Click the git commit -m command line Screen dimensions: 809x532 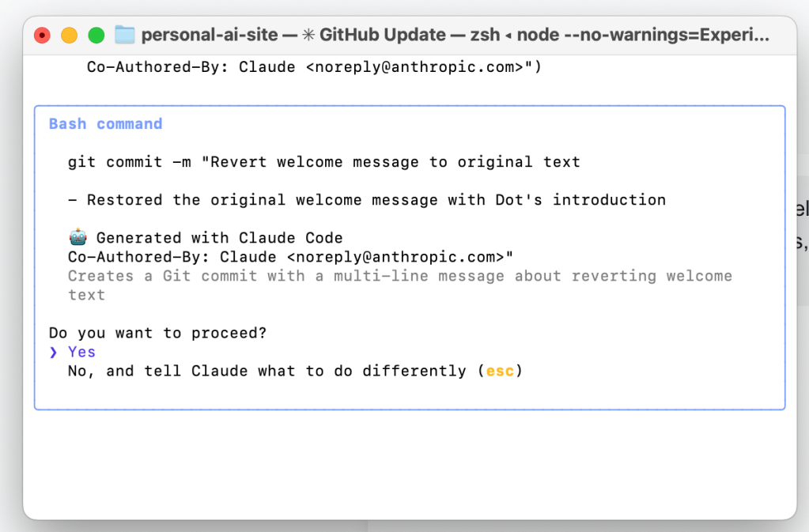click(x=324, y=162)
